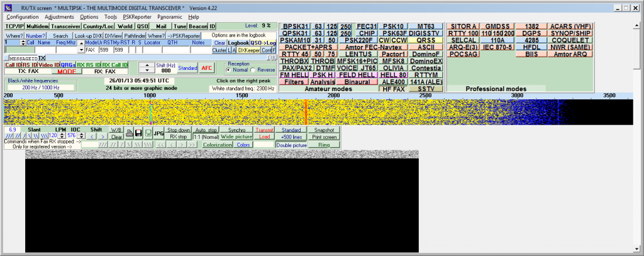
Task: Click the blue '///' strong left slant button
Action: click(x=9, y=136)
